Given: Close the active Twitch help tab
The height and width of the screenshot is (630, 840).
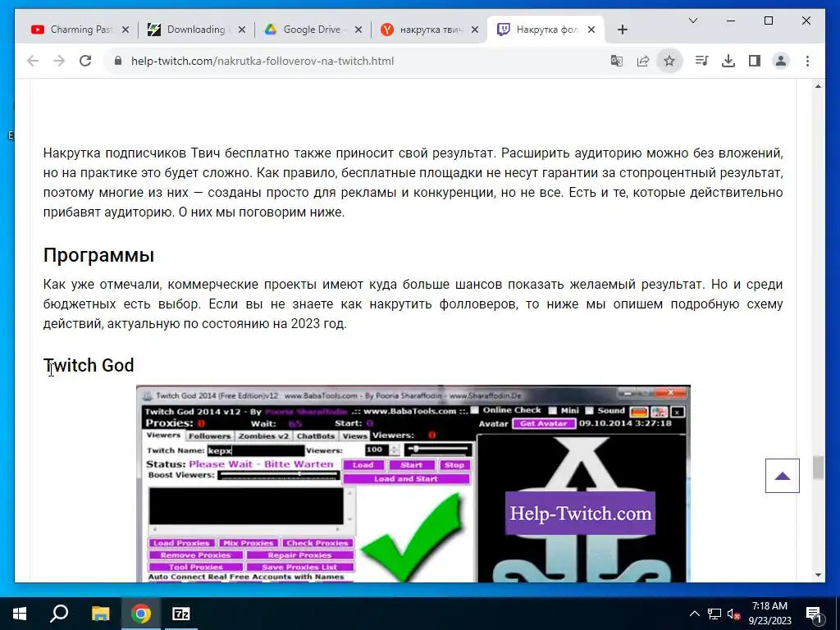Looking at the screenshot, I should [x=591, y=30].
